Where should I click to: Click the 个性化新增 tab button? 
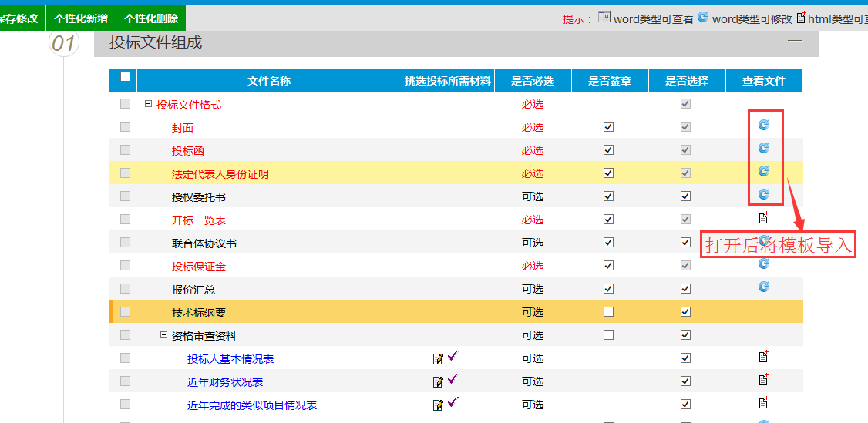click(x=81, y=18)
